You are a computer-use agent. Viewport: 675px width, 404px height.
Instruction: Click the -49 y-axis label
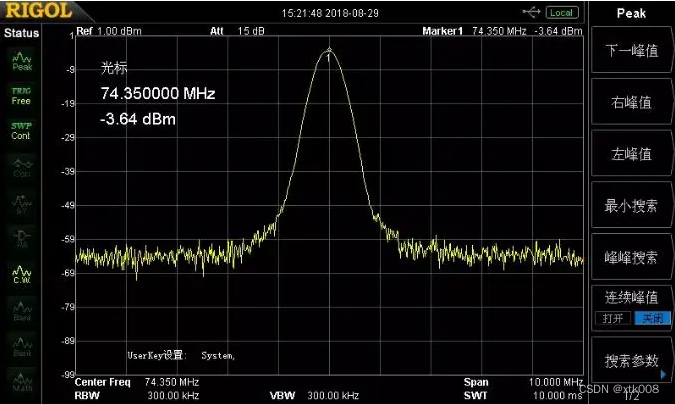68,205
